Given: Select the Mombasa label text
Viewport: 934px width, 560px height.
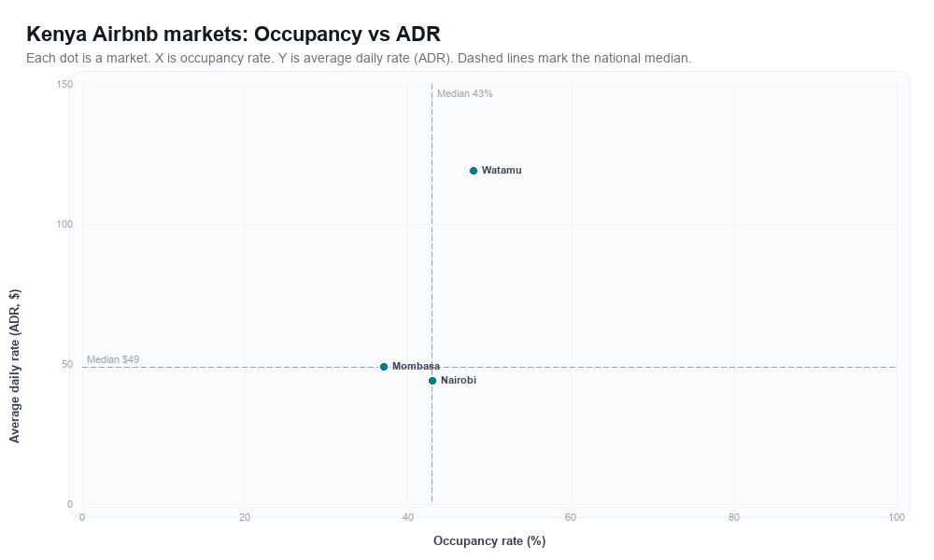Looking at the screenshot, I should tap(416, 367).
